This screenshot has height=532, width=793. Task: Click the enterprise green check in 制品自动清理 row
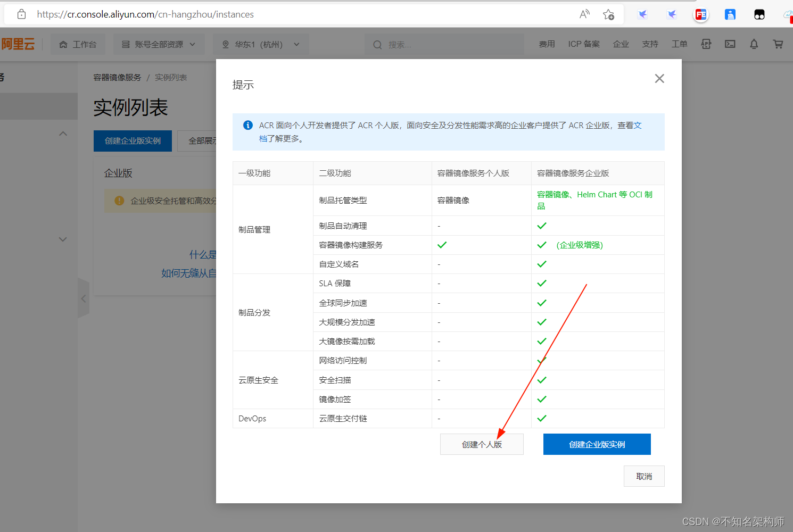point(542,226)
